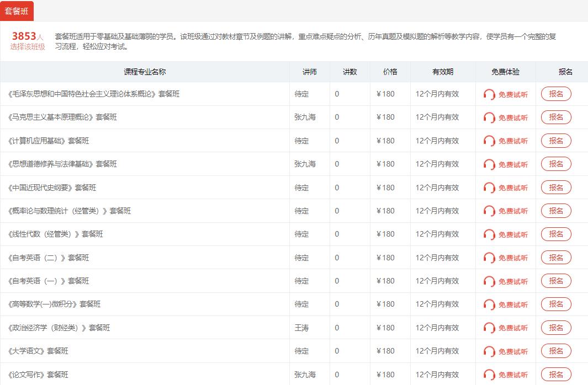
Task: Click the 《政治经济学（财经类）》套餐班 course name
Action: point(59,328)
